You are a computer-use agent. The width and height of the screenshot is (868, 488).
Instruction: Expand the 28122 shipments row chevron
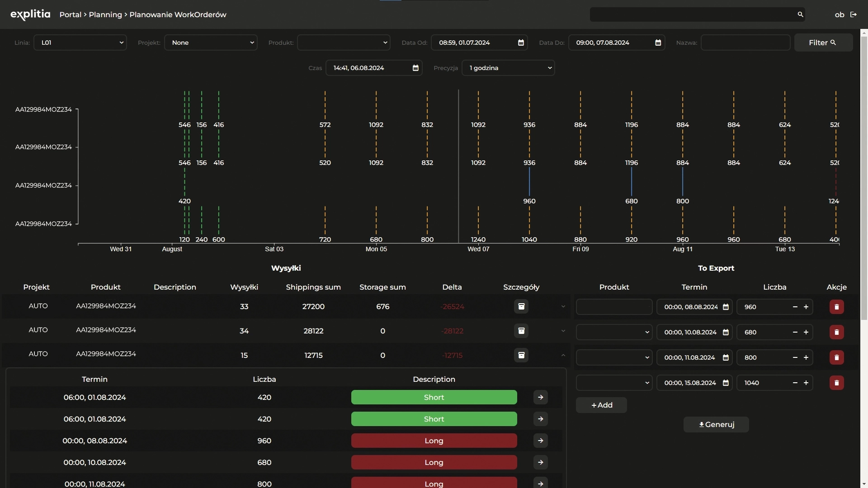tap(563, 331)
